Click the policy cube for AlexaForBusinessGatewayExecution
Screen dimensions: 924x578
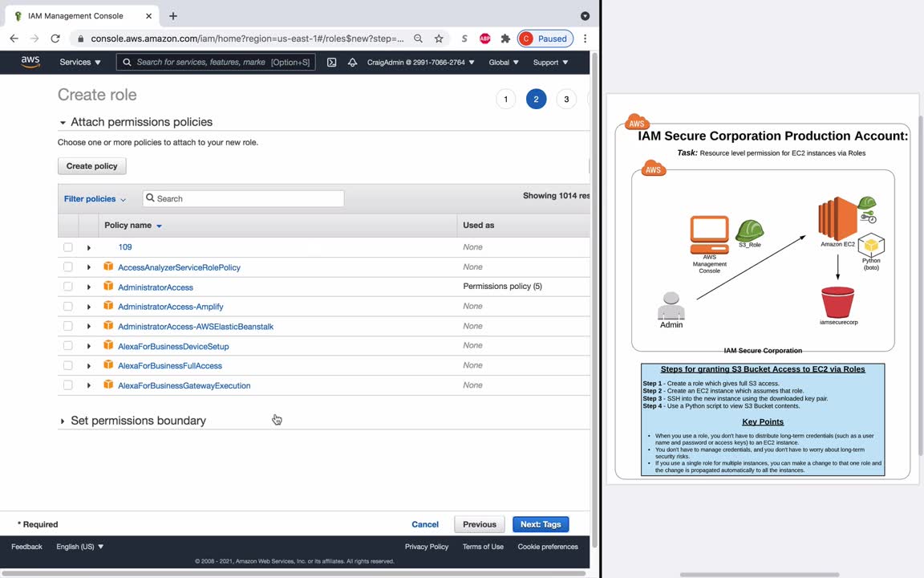(108, 385)
